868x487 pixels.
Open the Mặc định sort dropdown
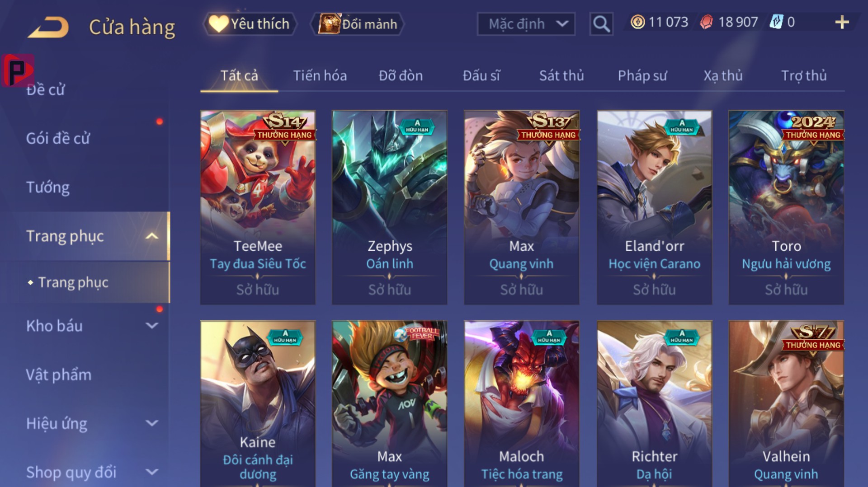click(526, 23)
